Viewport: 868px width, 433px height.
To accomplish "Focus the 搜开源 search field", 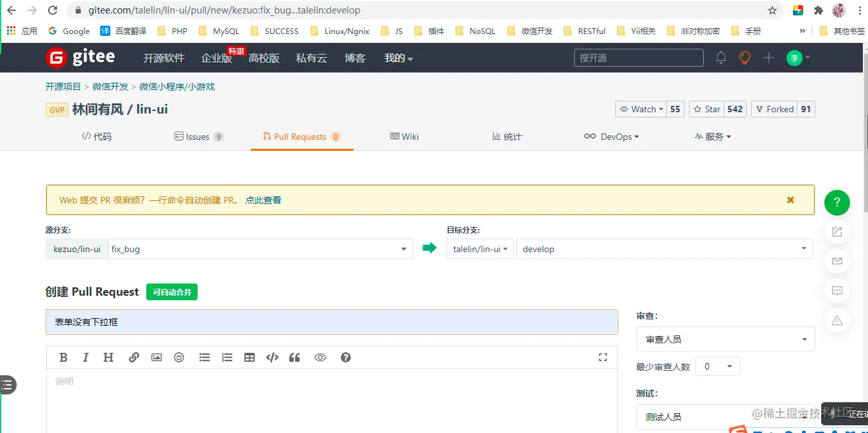I will pos(638,58).
